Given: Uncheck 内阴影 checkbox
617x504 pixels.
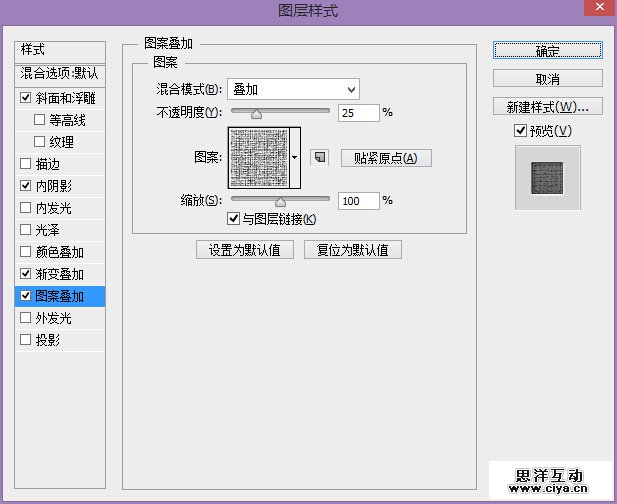Looking at the screenshot, I should (x=26, y=185).
